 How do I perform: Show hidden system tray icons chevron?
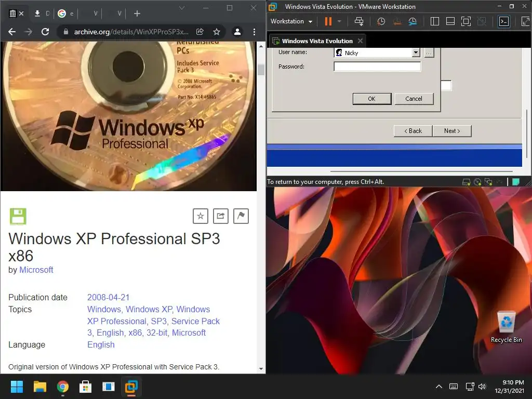coord(438,387)
